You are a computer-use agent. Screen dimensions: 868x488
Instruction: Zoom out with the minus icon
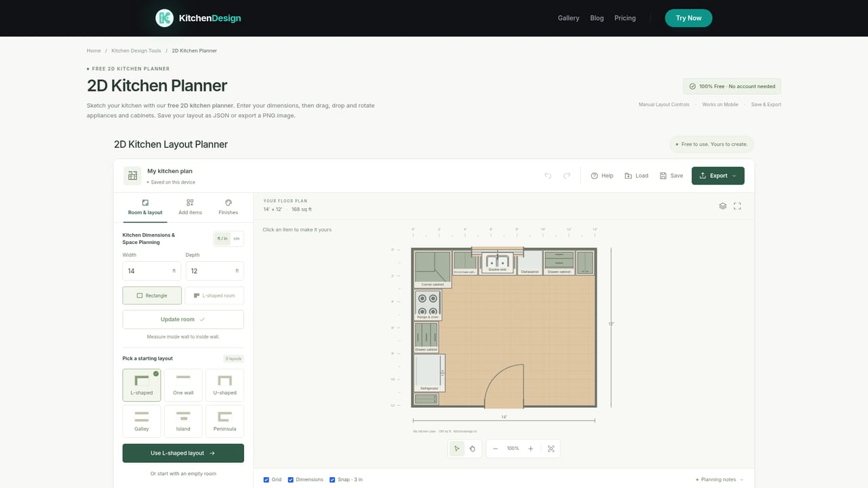coord(496,449)
